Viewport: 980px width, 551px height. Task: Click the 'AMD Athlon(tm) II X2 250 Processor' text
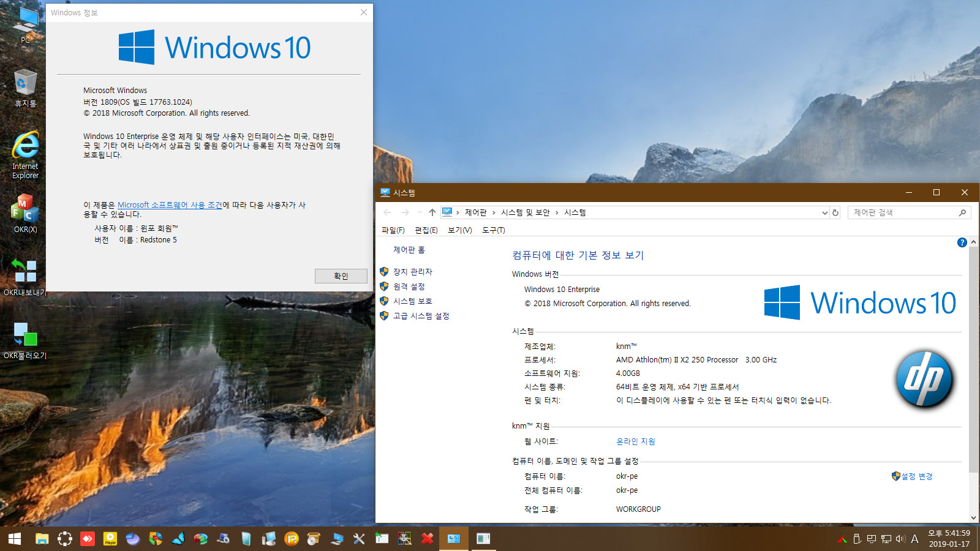[x=677, y=360]
